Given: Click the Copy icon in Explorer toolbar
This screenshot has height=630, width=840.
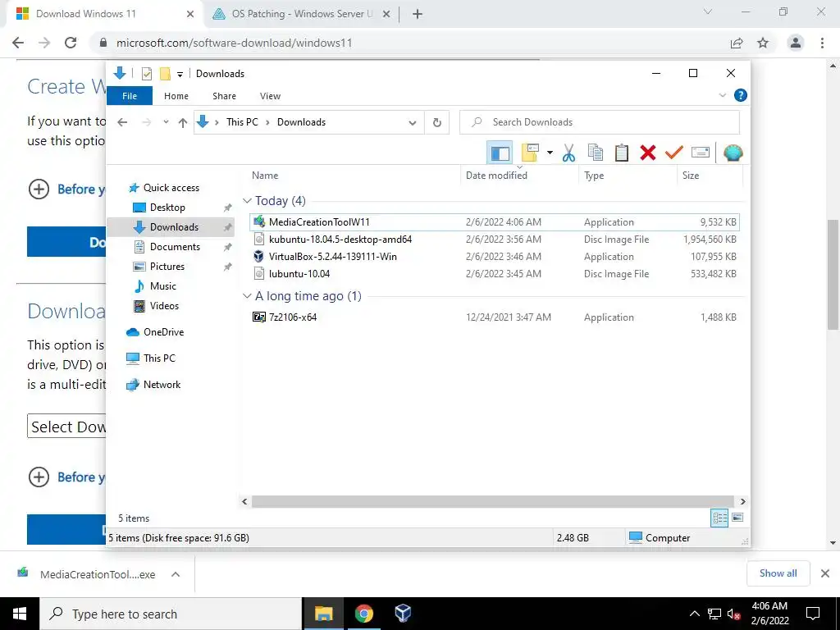Looking at the screenshot, I should click(x=596, y=153).
